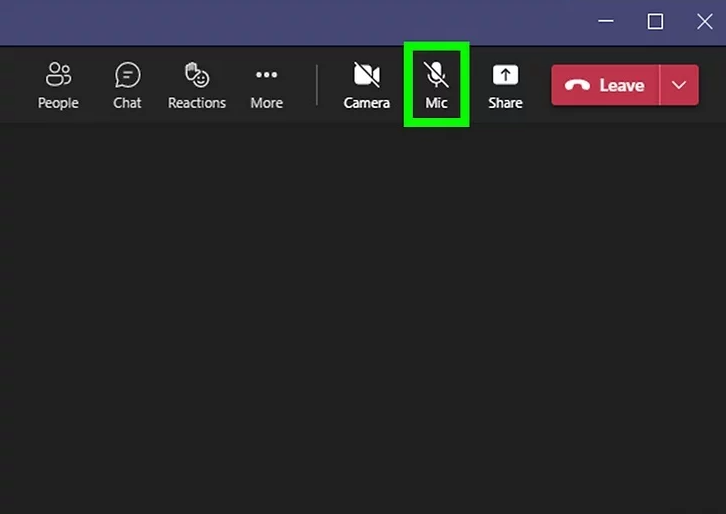Click the red hang-up phone icon
Image resolution: width=726 pixels, height=514 pixels.
578,86
